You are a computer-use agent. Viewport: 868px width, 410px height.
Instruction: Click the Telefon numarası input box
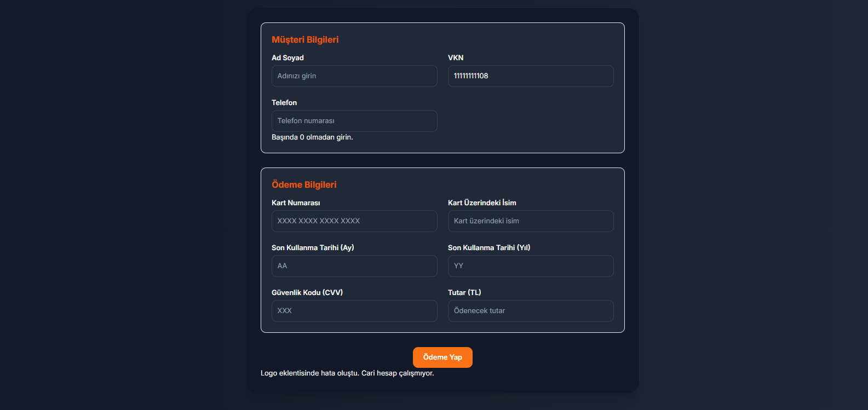[x=354, y=121]
